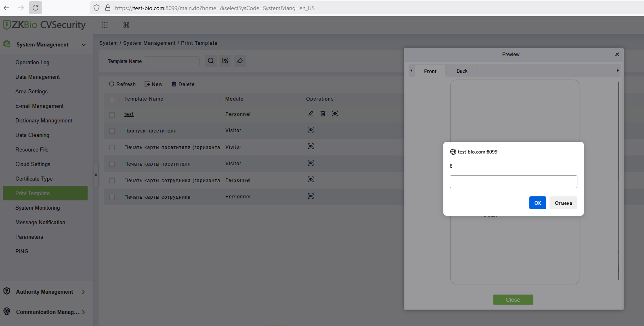
Task: Check the box for Печать карты сотрудника row
Action: (x=112, y=198)
